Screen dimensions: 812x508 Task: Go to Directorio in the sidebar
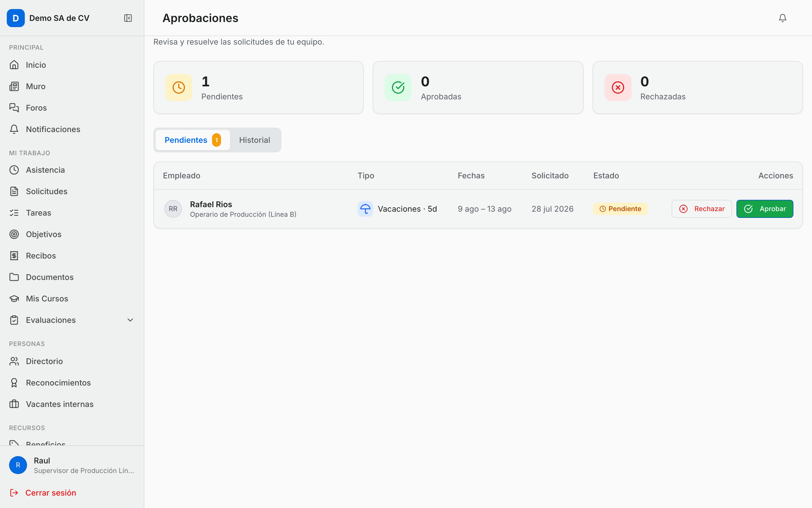72,361
